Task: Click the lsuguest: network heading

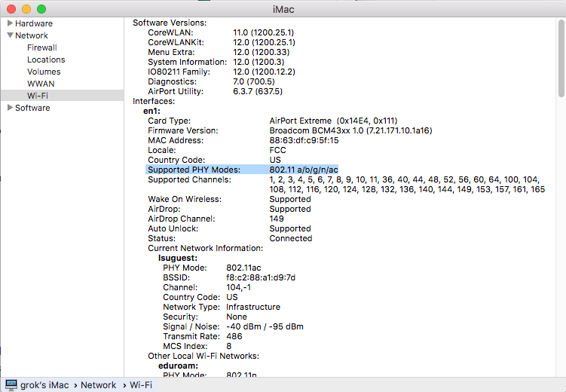Action: (178, 258)
